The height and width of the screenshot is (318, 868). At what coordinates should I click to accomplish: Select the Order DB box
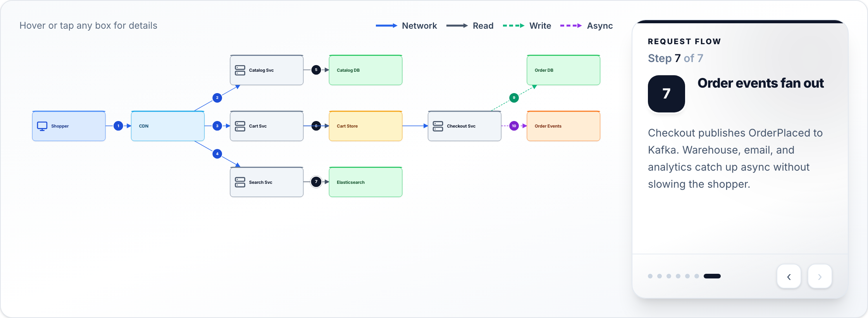click(563, 70)
